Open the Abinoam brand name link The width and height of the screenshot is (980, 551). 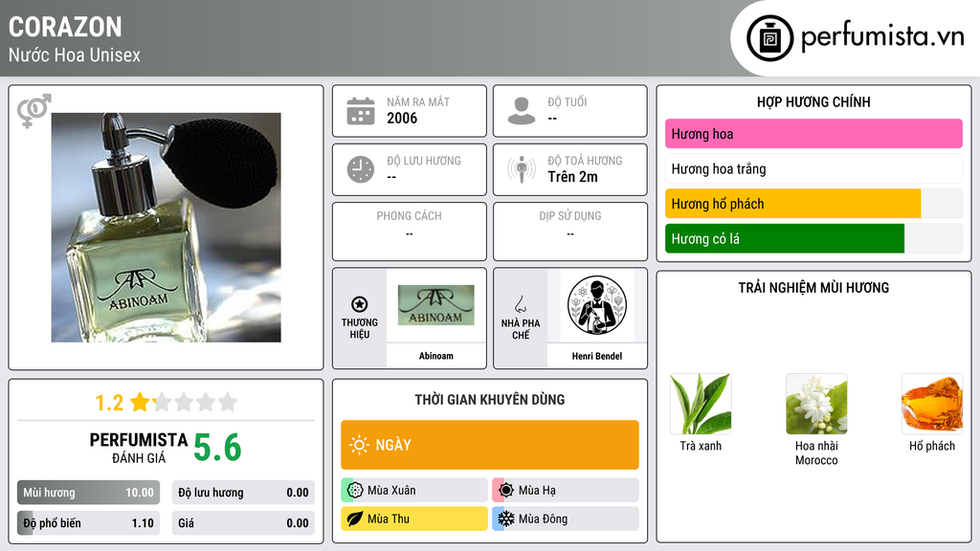(436, 356)
